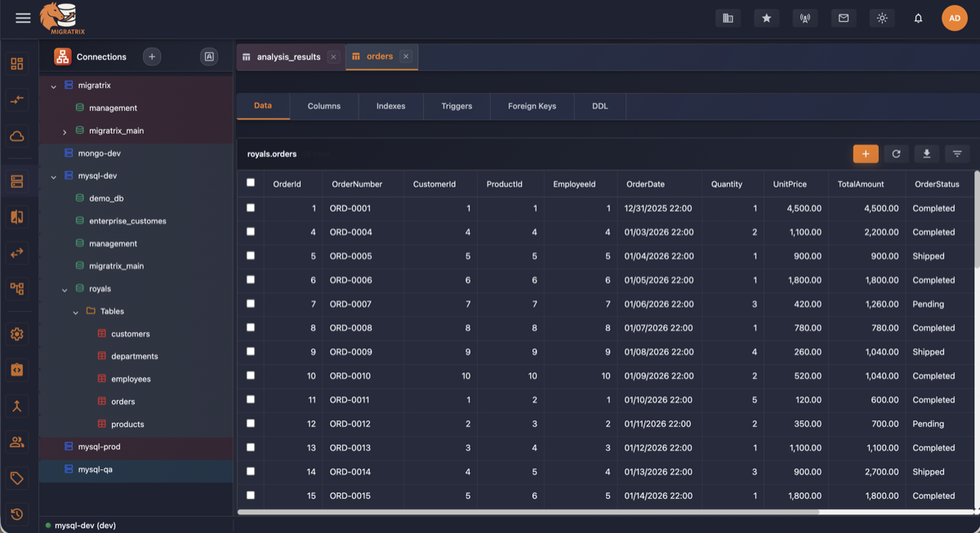980x533 pixels.
Task: Collapse the Tables folder under royals
Action: 75,311
